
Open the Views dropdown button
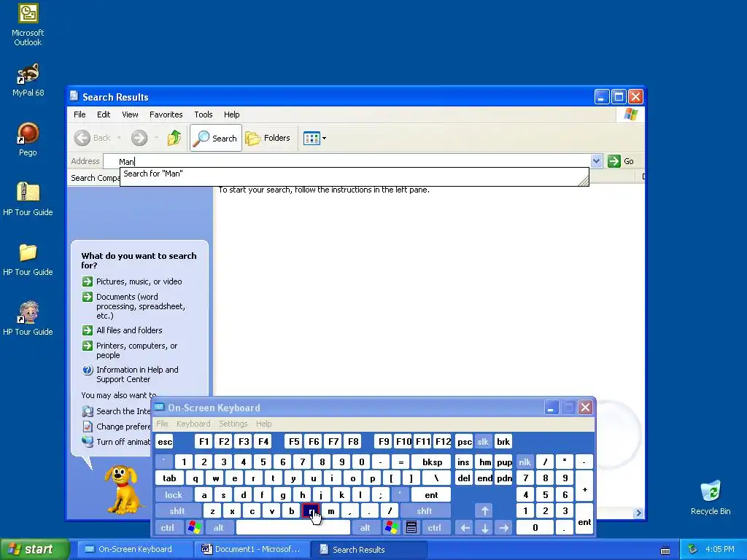[x=315, y=138]
